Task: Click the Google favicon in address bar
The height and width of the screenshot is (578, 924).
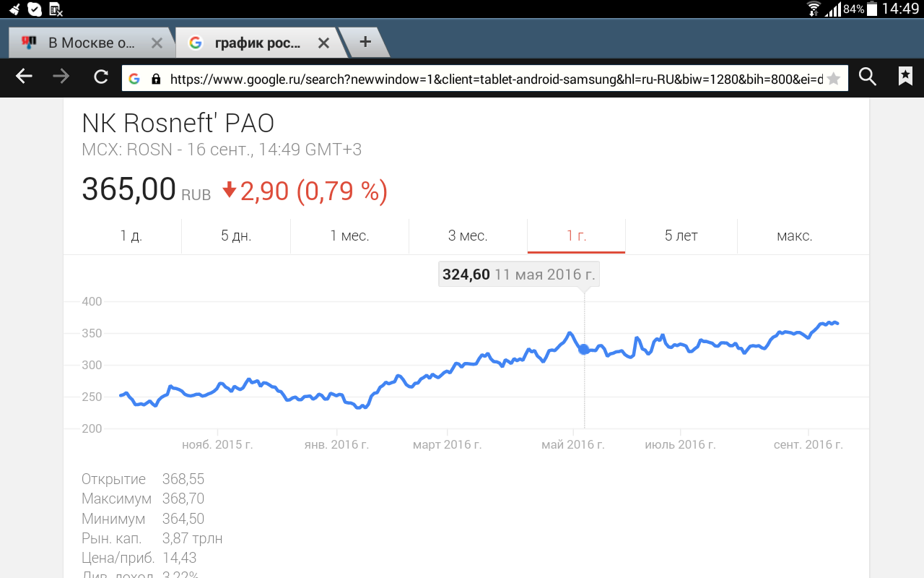Action: coord(134,79)
